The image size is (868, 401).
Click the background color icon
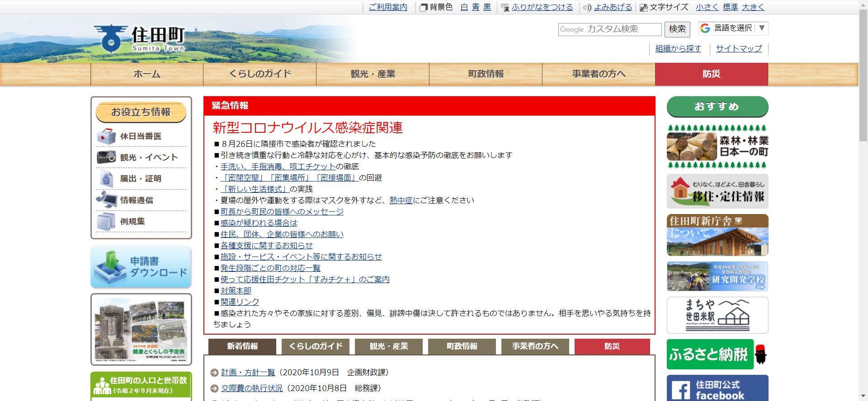tap(423, 8)
